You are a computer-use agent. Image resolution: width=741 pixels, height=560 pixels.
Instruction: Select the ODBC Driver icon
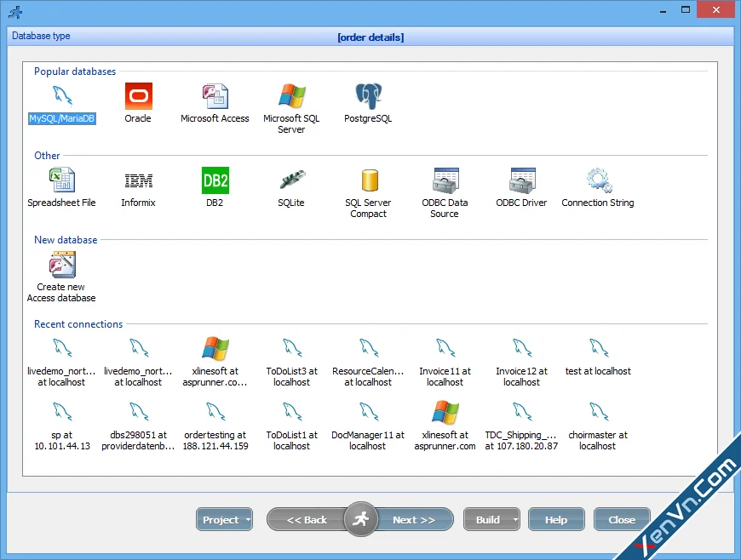pyautogui.click(x=522, y=180)
